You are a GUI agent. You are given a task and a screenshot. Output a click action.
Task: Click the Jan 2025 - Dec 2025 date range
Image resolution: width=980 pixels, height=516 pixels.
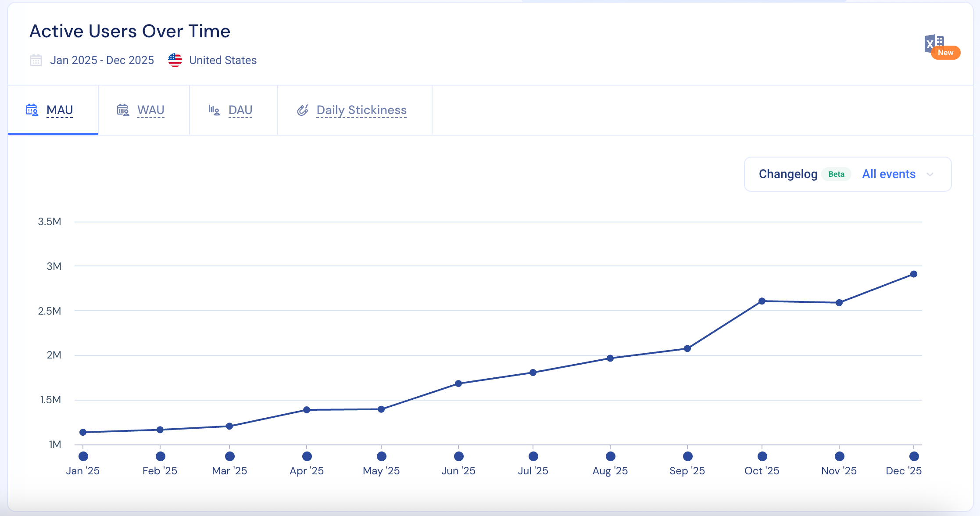click(102, 60)
